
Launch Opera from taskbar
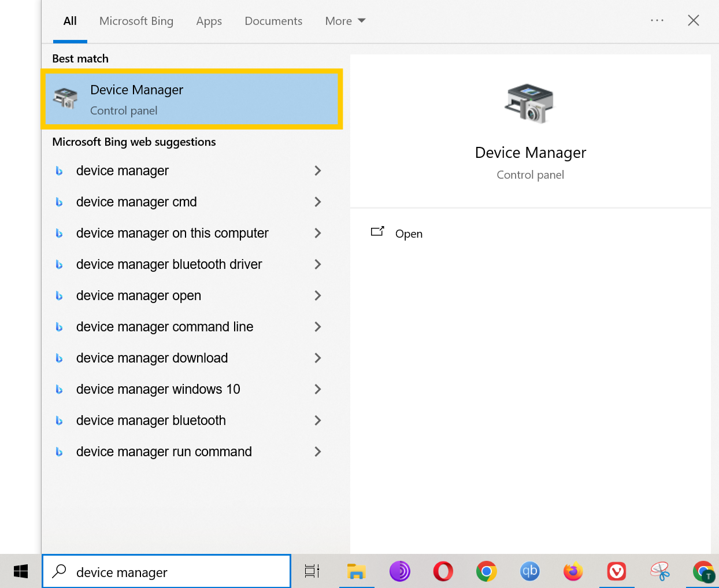[443, 571]
